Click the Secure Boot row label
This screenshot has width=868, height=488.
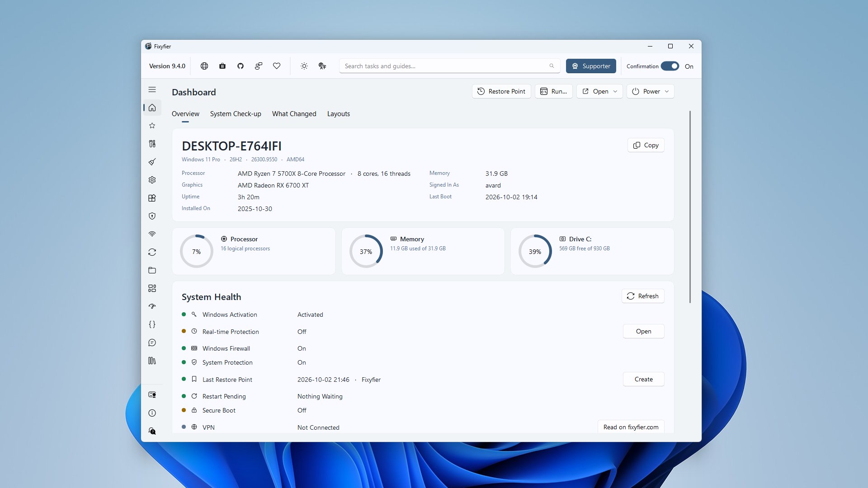click(219, 410)
